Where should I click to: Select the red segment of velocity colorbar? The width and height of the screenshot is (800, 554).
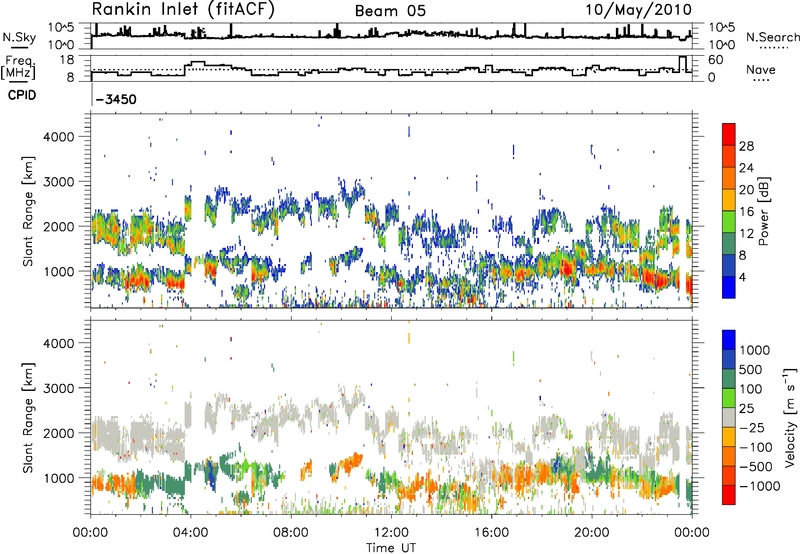click(729, 495)
